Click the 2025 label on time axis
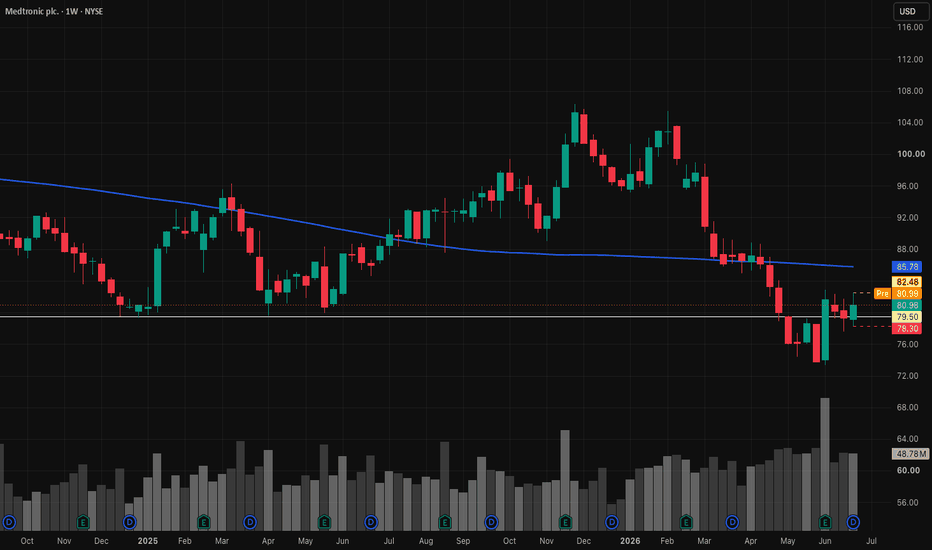Image resolution: width=932 pixels, height=550 pixels. tap(147, 540)
